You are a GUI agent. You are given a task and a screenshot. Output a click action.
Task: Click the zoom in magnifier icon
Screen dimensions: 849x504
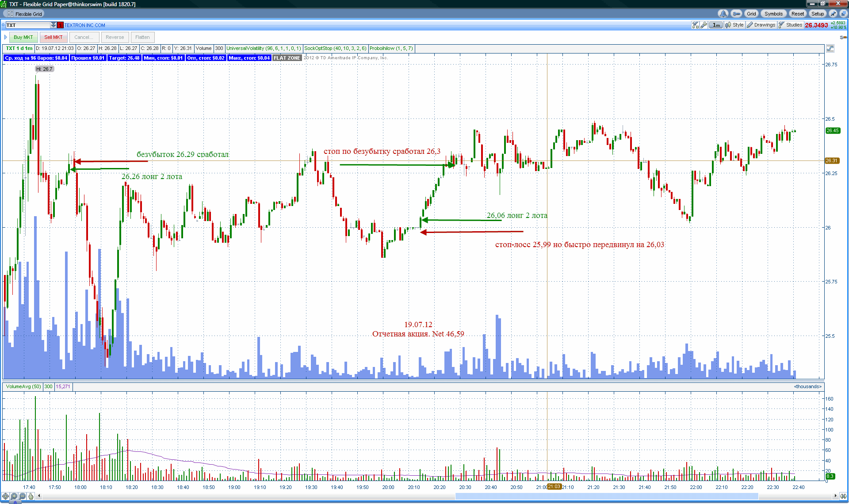14,496
